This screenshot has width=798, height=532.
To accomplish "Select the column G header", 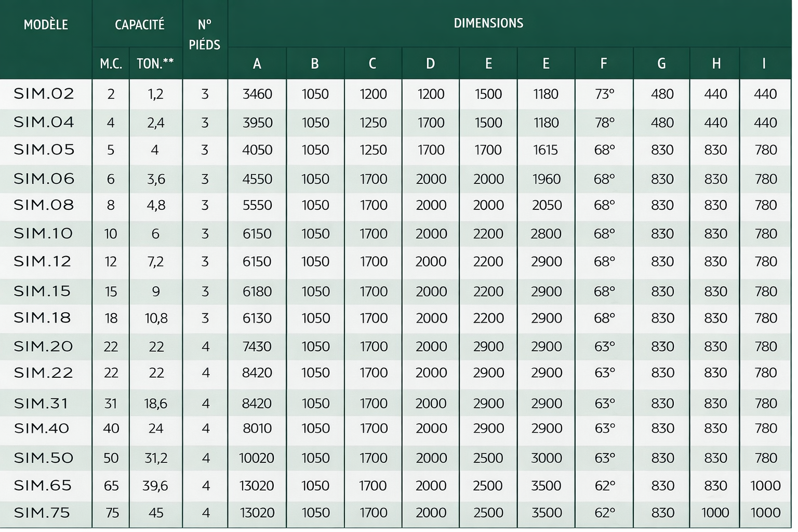I will tap(661, 64).
